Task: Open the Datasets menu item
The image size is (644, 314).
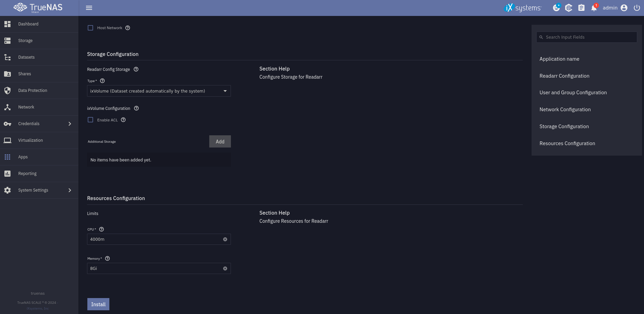Action: pos(39,57)
